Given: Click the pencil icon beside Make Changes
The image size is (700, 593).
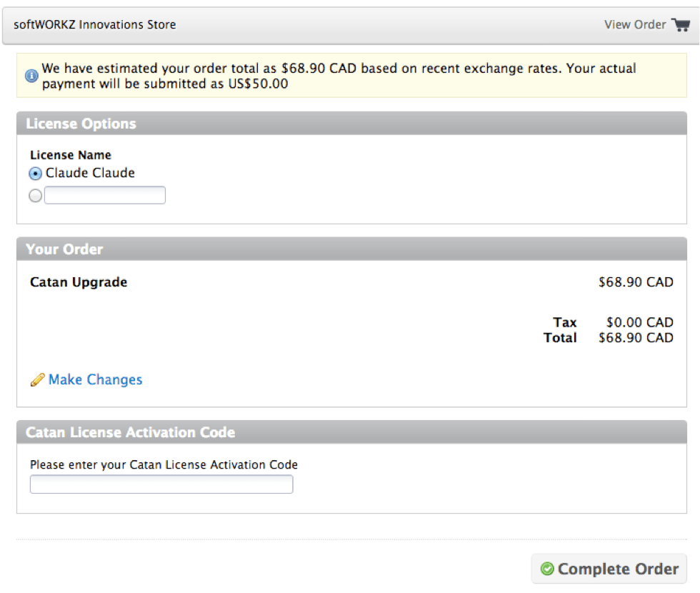Looking at the screenshot, I should [x=38, y=380].
